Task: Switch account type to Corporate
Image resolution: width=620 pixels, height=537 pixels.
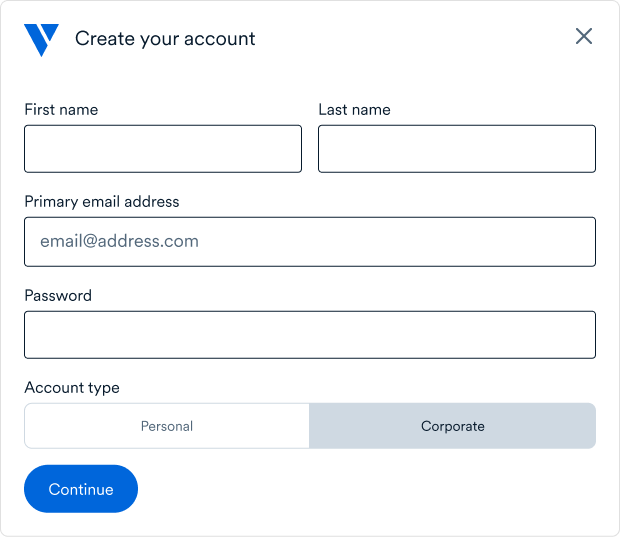Action: tap(452, 426)
